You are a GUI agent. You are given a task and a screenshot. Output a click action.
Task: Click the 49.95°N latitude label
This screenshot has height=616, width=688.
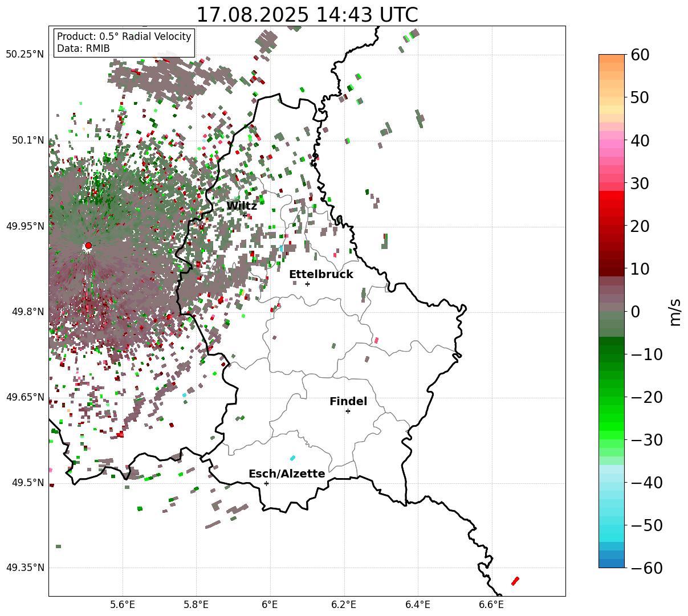tap(25, 226)
